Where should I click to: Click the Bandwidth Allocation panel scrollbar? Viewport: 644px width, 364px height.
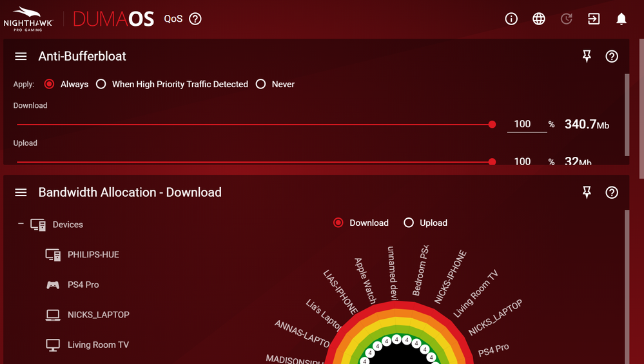[x=627, y=287]
